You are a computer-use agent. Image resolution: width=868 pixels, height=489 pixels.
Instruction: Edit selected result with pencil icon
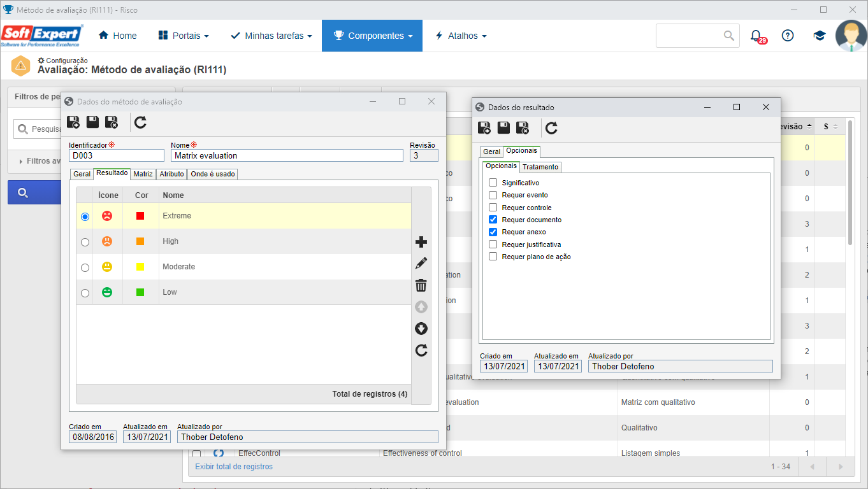tap(421, 264)
